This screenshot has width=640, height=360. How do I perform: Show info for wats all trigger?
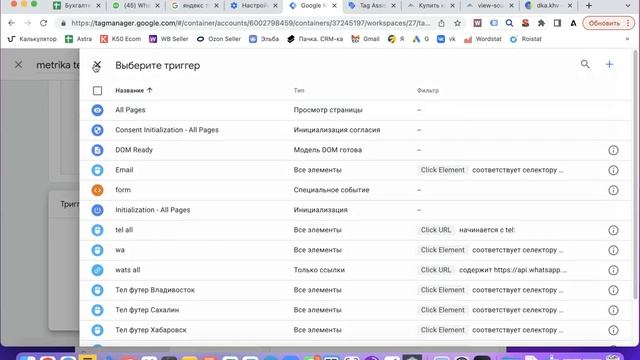(613, 270)
